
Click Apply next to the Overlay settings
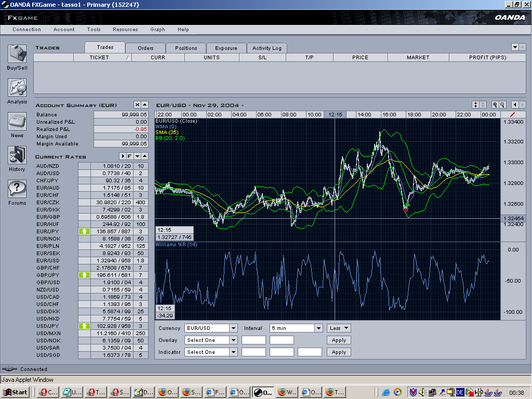pyautogui.click(x=339, y=340)
